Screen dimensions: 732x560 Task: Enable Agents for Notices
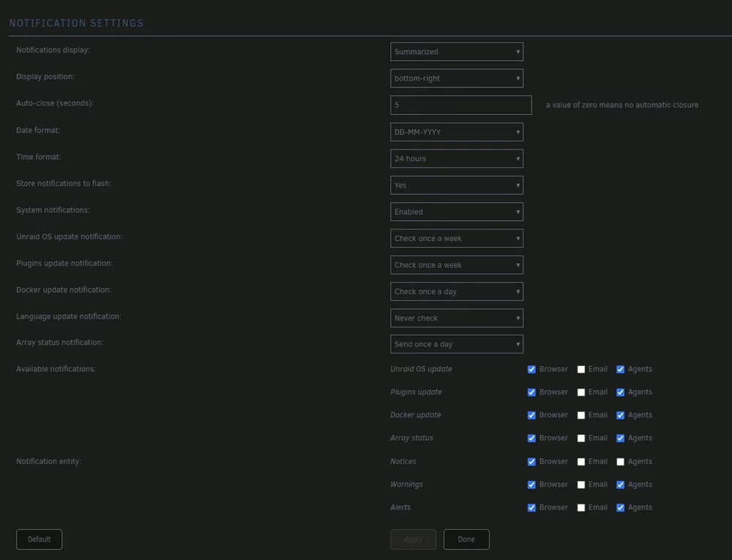pos(620,461)
